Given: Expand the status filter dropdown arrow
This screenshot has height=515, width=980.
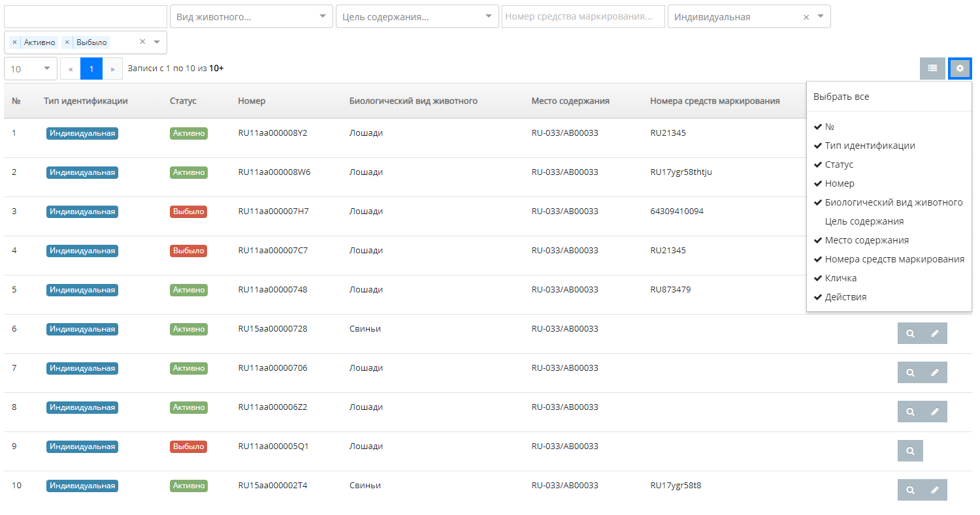Looking at the screenshot, I should click(157, 42).
